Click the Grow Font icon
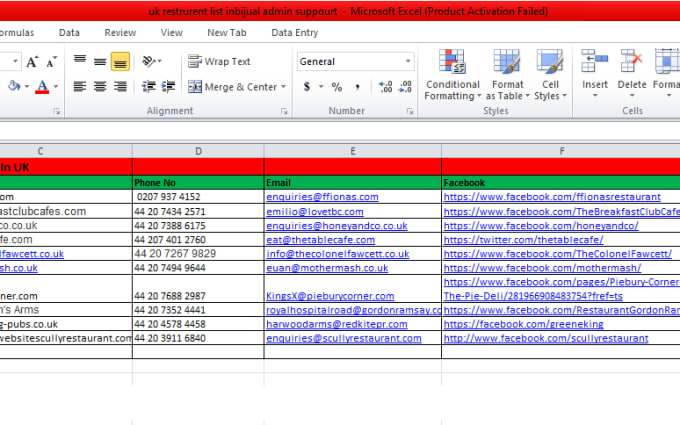680x425 pixels. 32,62
